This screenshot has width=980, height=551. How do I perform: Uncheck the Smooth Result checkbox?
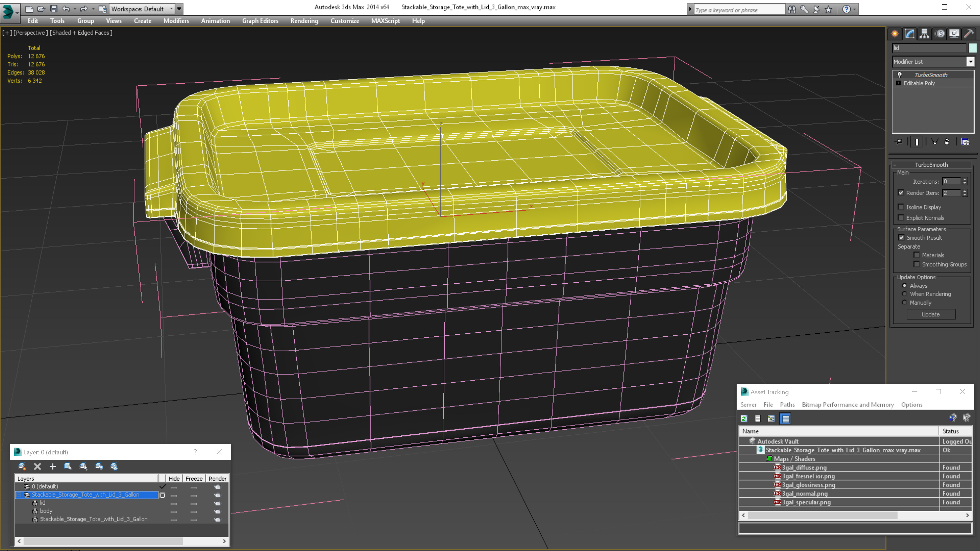[x=901, y=238]
